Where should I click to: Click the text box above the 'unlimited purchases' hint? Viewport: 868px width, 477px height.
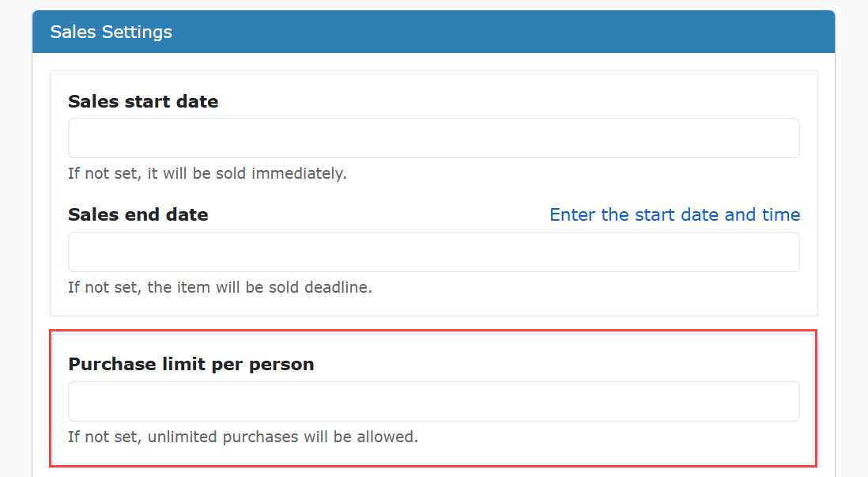[433, 401]
